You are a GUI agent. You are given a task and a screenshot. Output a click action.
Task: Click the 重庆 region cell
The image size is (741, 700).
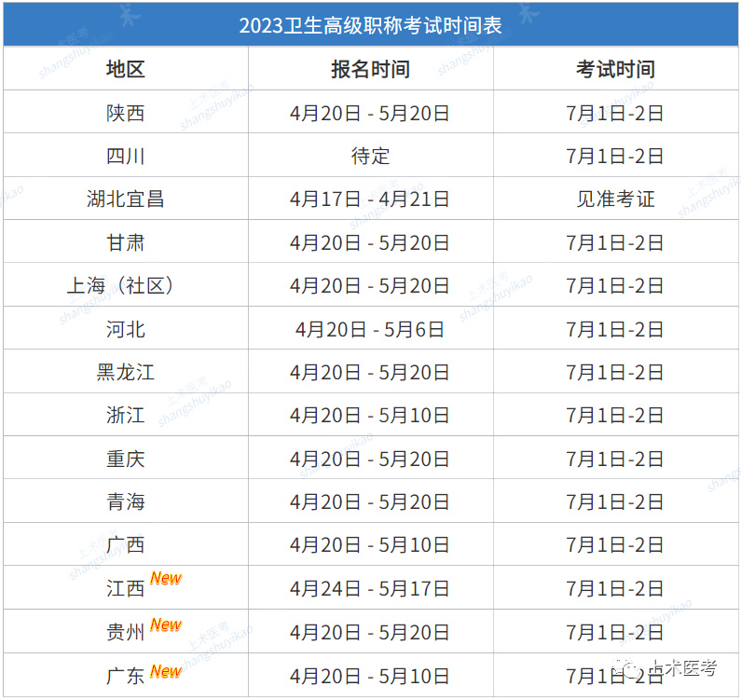125,459
